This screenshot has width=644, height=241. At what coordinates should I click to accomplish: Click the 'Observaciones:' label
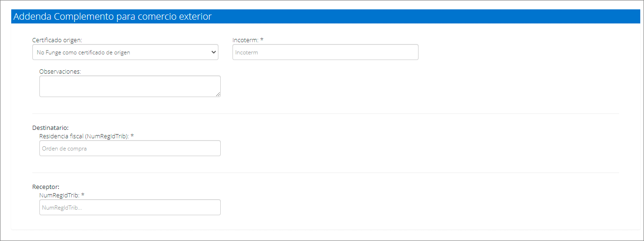[x=60, y=72]
